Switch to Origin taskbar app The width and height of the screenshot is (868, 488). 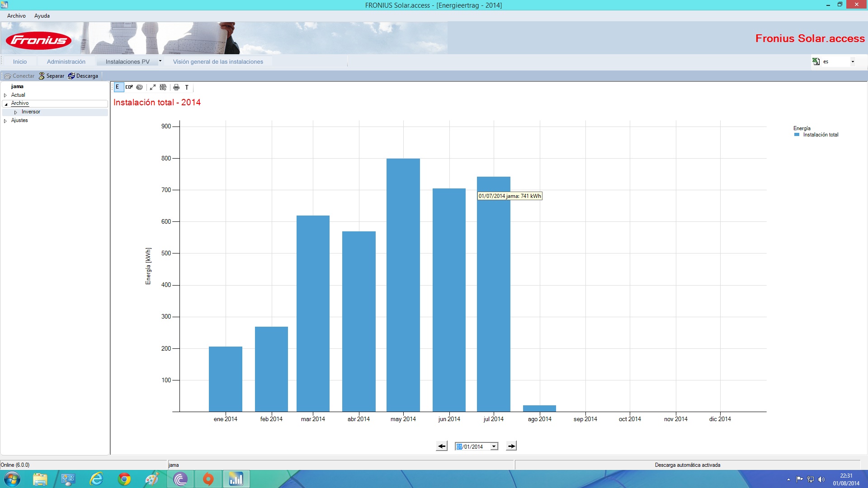coord(208,479)
